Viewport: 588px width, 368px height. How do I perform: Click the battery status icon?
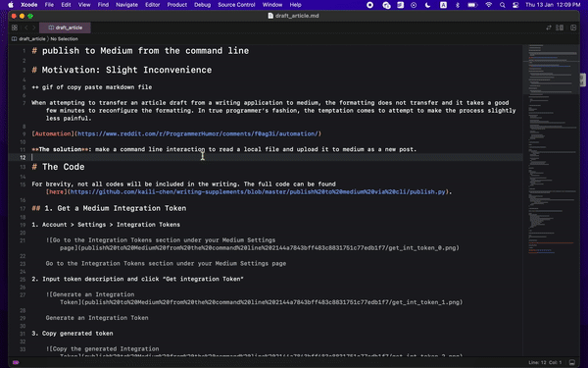tap(472, 5)
